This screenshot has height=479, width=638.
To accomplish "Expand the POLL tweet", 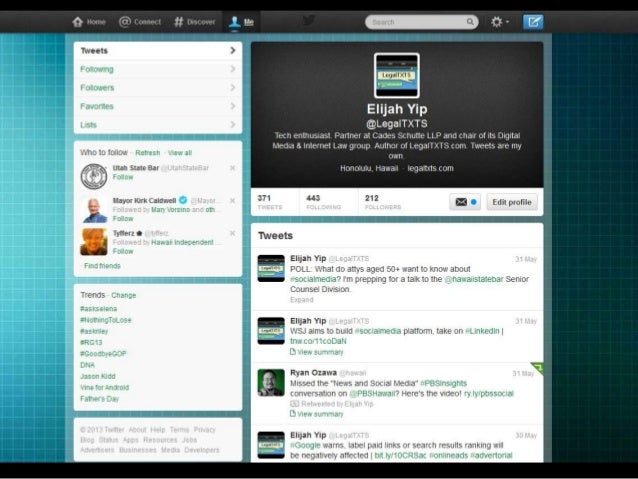I will (x=302, y=300).
